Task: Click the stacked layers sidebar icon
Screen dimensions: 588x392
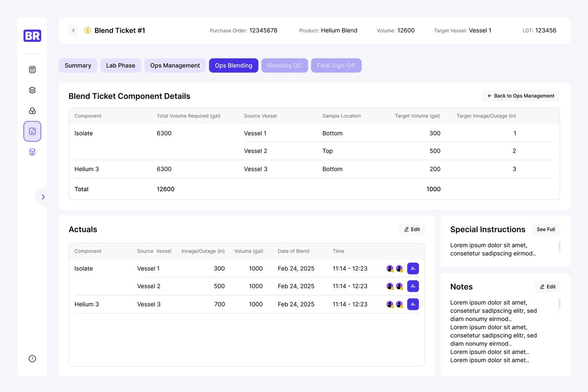Action: pos(32,90)
